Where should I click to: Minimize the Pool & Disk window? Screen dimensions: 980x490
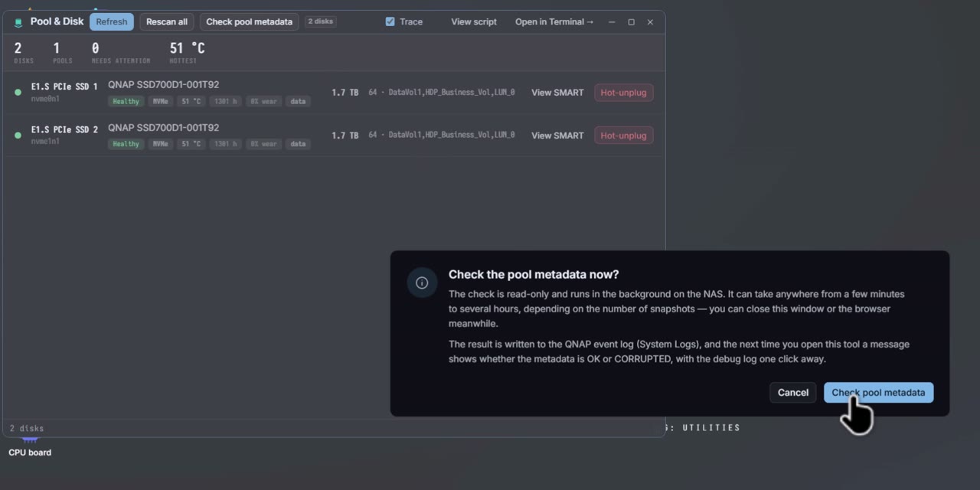(x=612, y=22)
